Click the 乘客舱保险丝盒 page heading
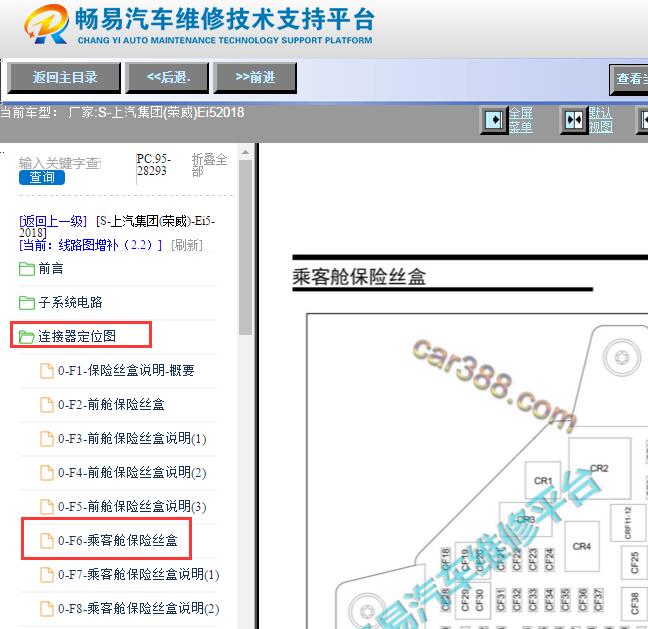The image size is (648, 629). (359, 276)
